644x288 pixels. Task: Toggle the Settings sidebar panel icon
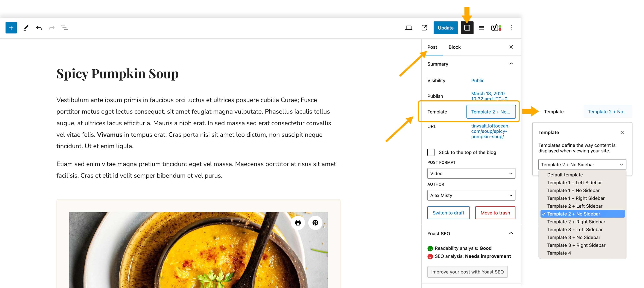[x=467, y=28]
